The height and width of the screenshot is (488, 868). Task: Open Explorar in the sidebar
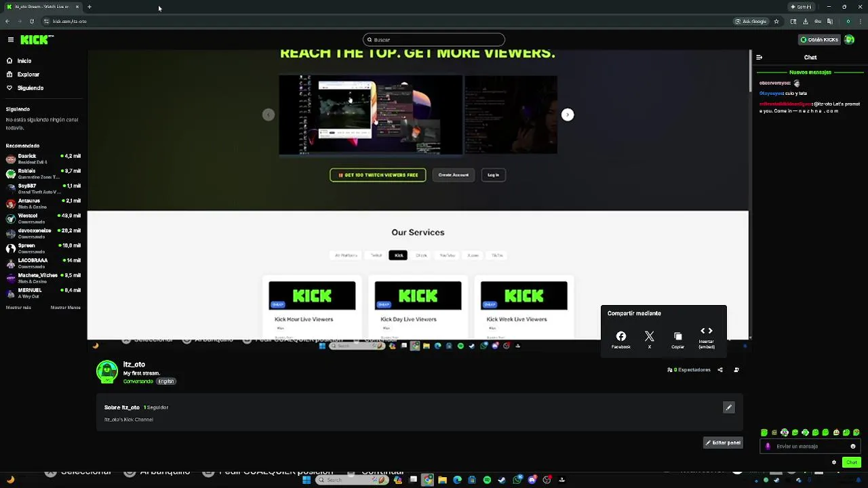(28, 75)
